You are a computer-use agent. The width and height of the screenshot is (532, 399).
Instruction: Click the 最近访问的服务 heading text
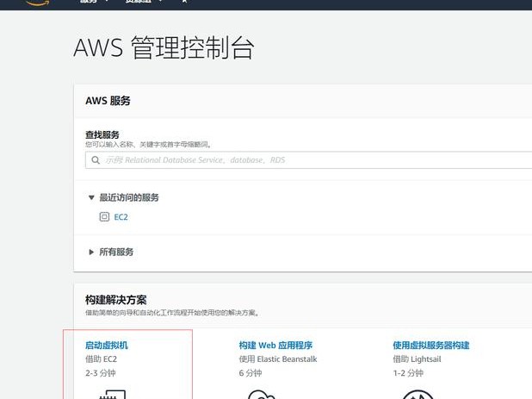[129, 197]
